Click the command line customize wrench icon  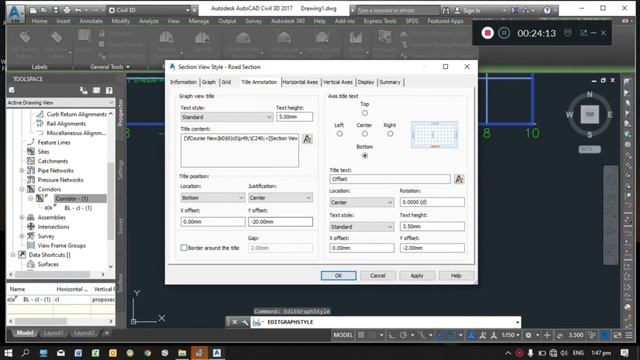point(245,322)
